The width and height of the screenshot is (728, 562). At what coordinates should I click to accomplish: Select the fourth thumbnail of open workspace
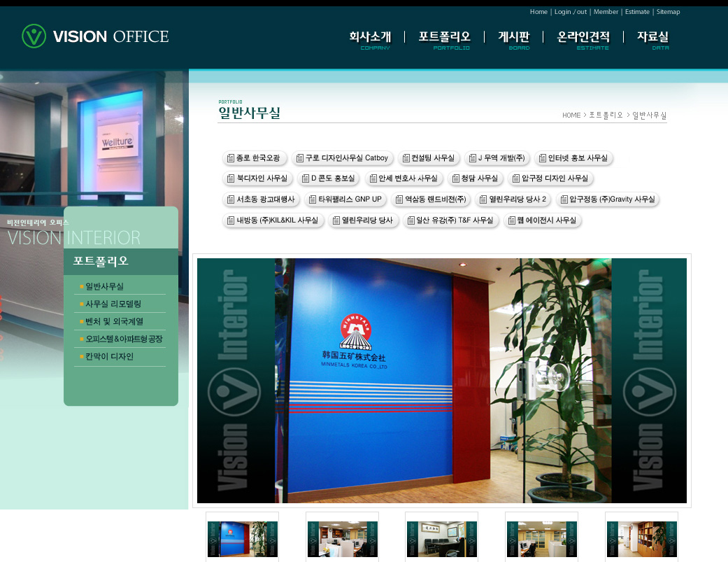pos(541,539)
